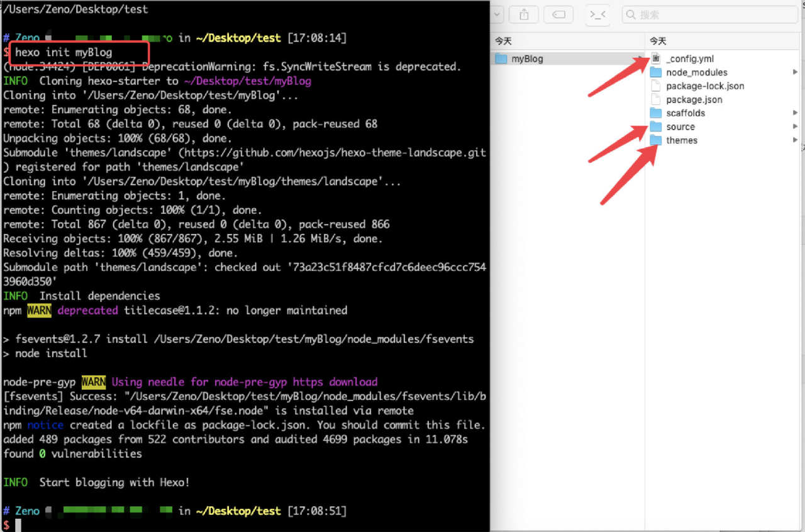Click the _config.yml file icon

pos(656,58)
